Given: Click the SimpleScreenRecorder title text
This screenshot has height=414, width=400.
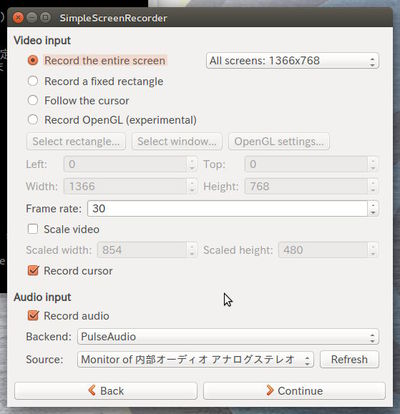Looking at the screenshot, I should click(x=113, y=18).
